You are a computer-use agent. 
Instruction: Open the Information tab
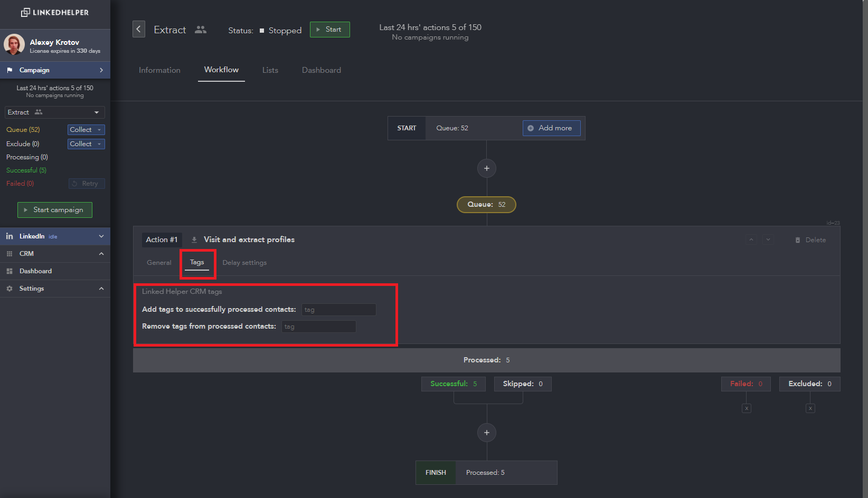coord(159,70)
